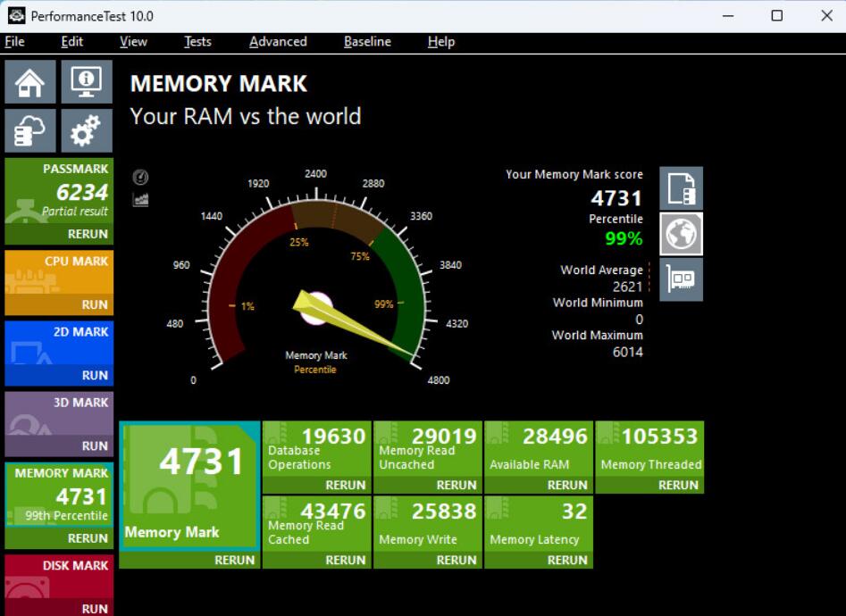846x616 pixels.
Task: Click the Memory Latency 32 tile
Action: (539, 524)
